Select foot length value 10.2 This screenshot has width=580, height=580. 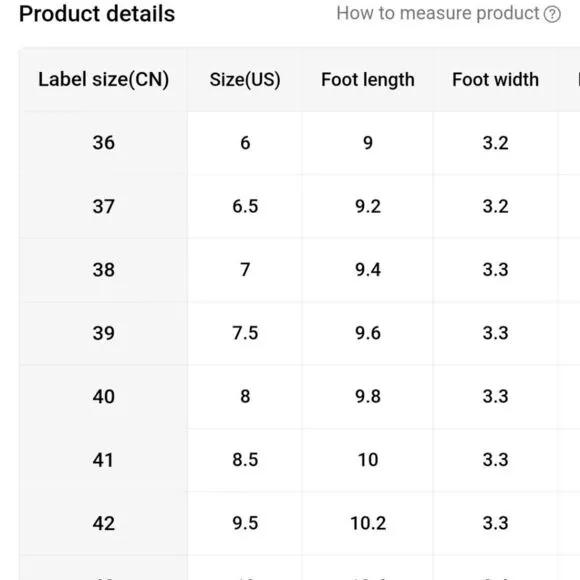point(368,523)
